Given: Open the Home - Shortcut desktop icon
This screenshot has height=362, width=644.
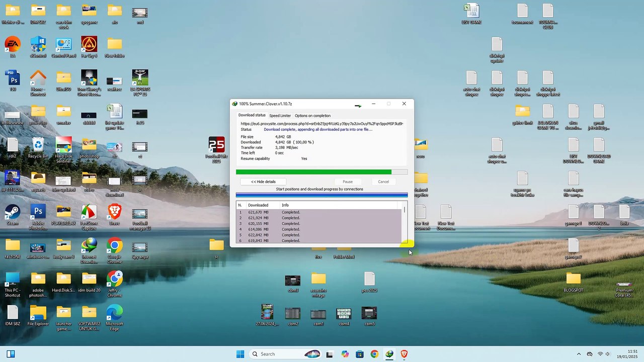Looking at the screenshot, I should click(x=38, y=83).
